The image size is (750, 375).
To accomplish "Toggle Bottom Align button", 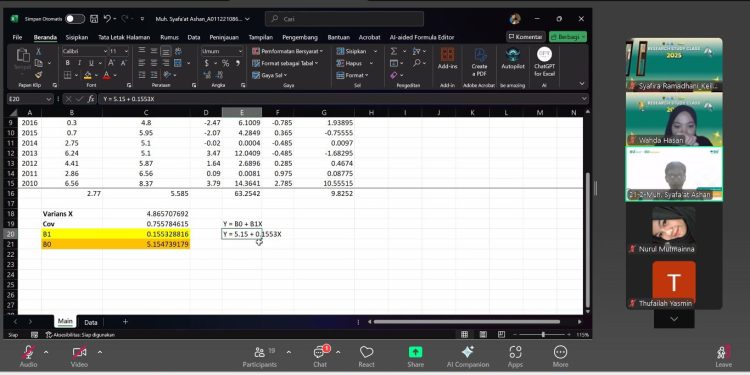I will (165, 51).
